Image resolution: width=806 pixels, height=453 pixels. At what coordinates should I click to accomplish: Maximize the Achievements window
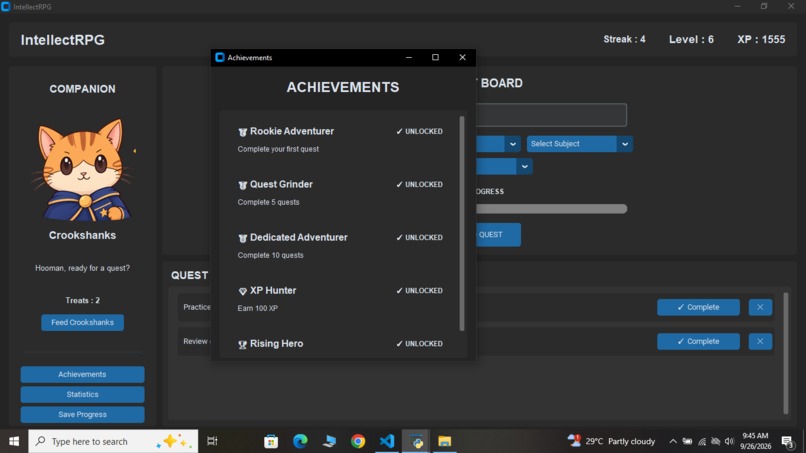click(x=435, y=57)
